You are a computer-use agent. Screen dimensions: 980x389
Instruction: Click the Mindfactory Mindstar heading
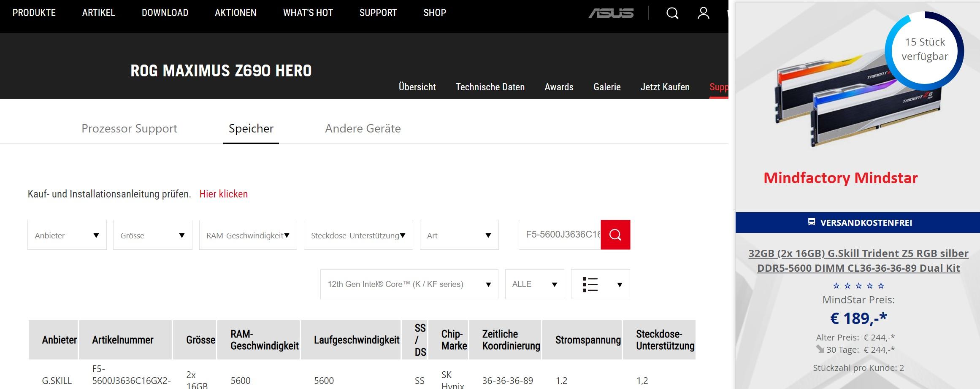coord(841,178)
